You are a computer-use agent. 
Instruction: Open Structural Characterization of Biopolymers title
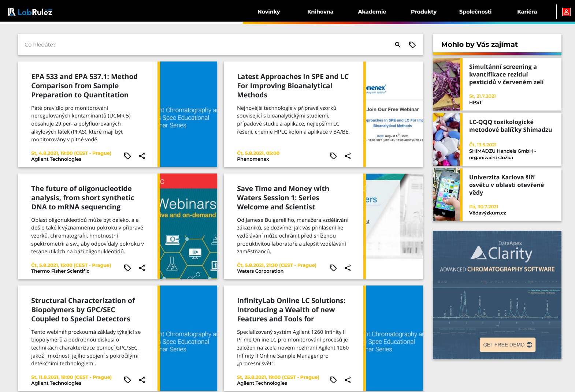[x=83, y=310]
